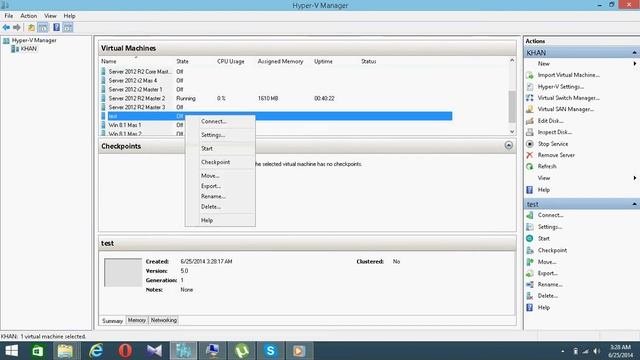The image size is (640, 360).
Task: Click the Windows Start button
Action: click(x=11, y=351)
